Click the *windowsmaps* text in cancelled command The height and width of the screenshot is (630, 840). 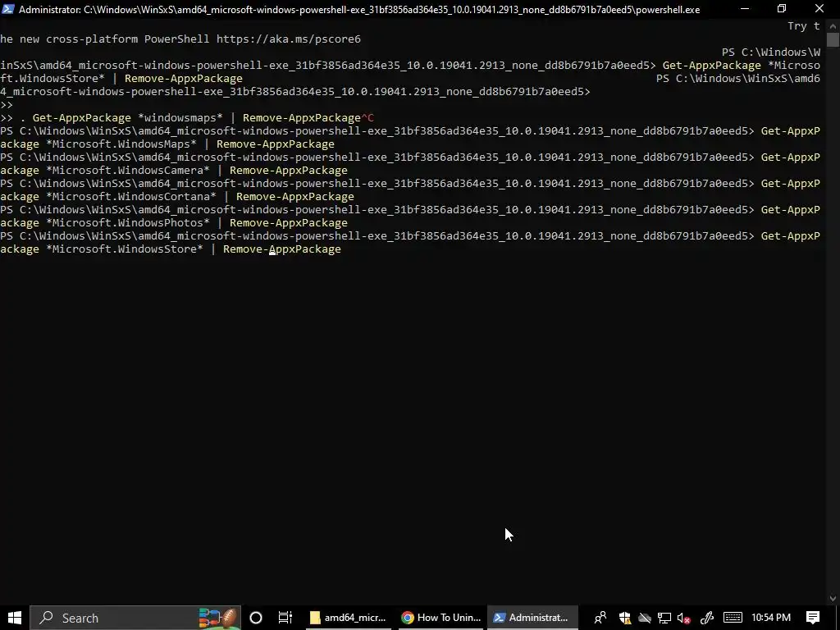[x=180, y=118]
